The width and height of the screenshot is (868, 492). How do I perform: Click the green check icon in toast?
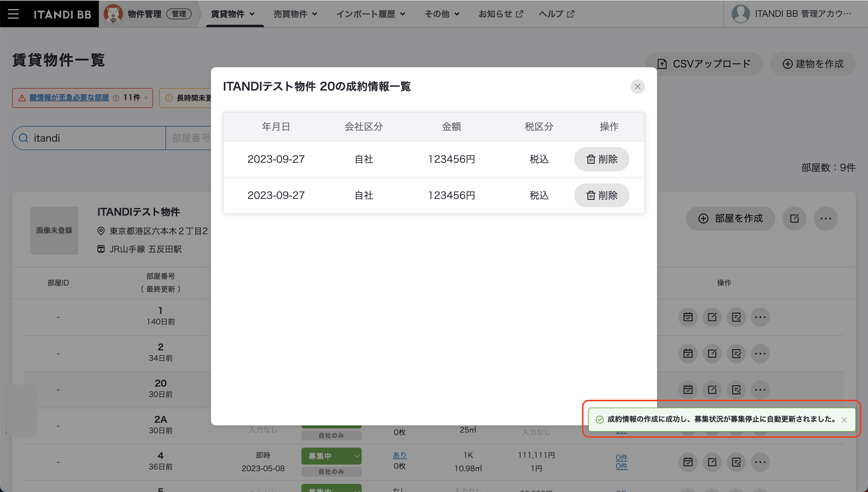coord(599,419)
